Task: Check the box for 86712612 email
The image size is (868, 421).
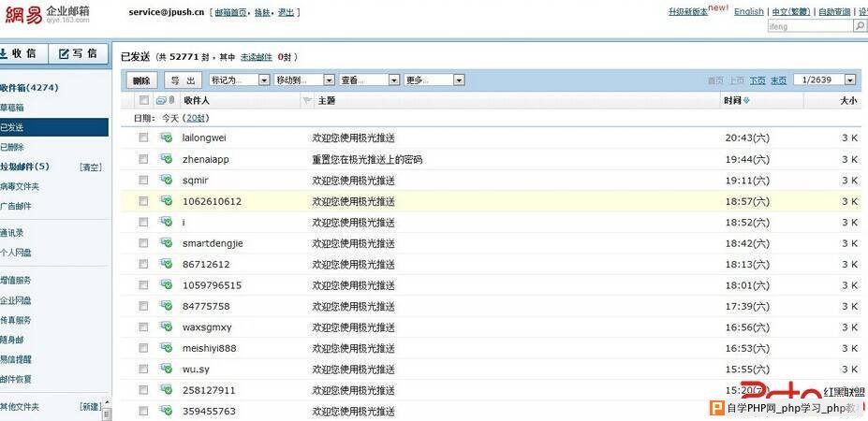Action: [143, 264]
